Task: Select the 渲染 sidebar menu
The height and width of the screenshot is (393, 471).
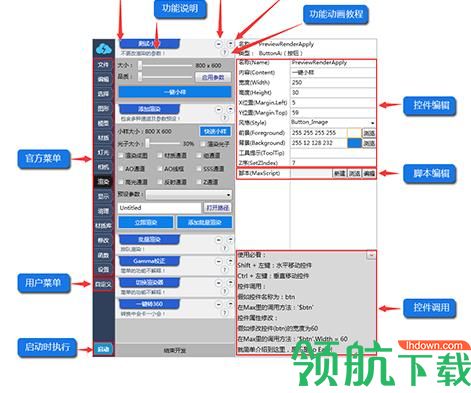Action: pyautogui.click(x=103, y=182)
